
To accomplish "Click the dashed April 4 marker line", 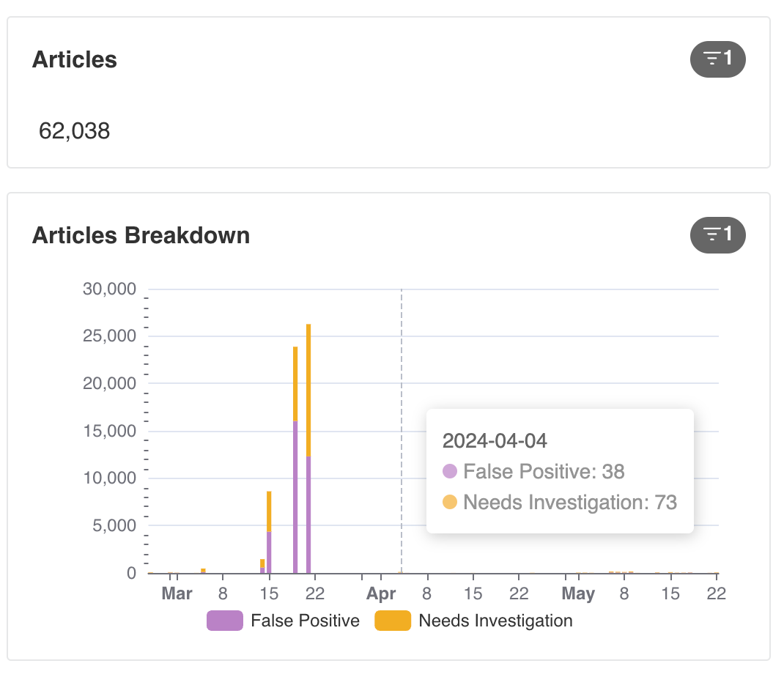I will [x=401, y=430].
